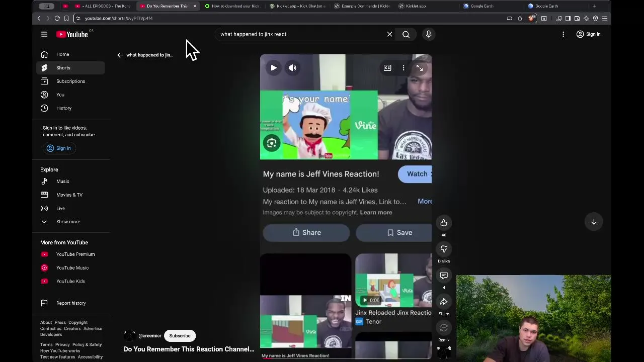The width and height of the screenshot is (644, 362).
Task: Play the short with the play button
Action: 274,68
